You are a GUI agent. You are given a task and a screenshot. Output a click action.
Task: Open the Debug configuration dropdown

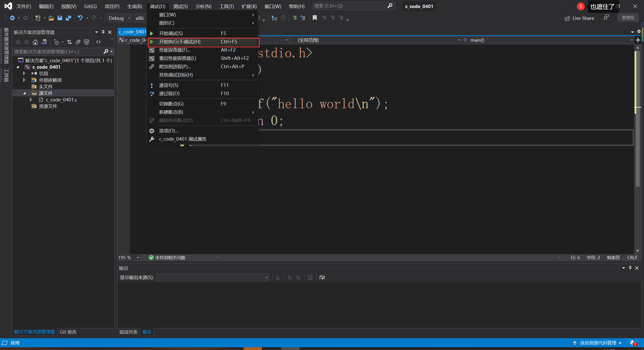(120, 18)
